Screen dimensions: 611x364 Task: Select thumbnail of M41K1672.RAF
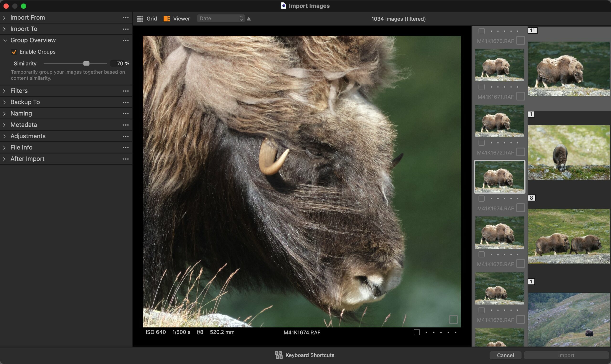click(x=499, y=121)
